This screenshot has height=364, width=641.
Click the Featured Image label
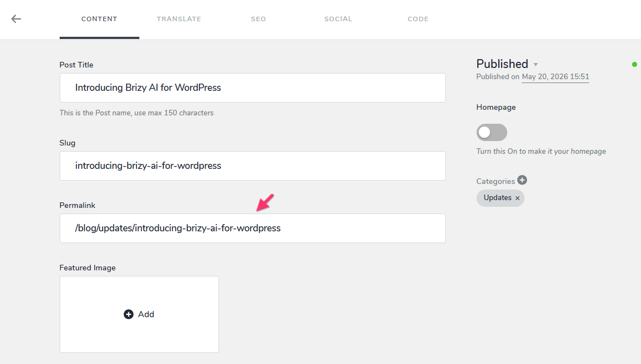88,268
